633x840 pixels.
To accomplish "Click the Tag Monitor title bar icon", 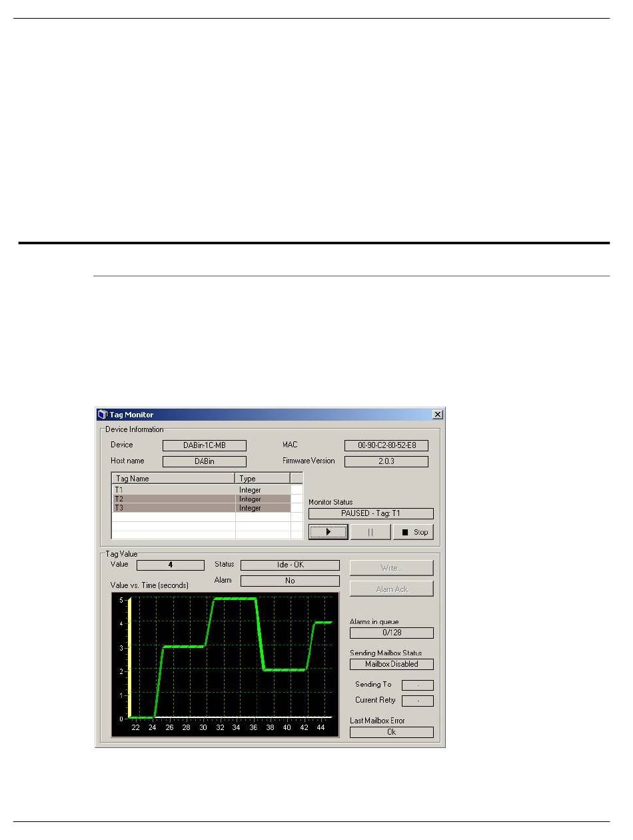I will pyautogui.click(x=102, y=415).
